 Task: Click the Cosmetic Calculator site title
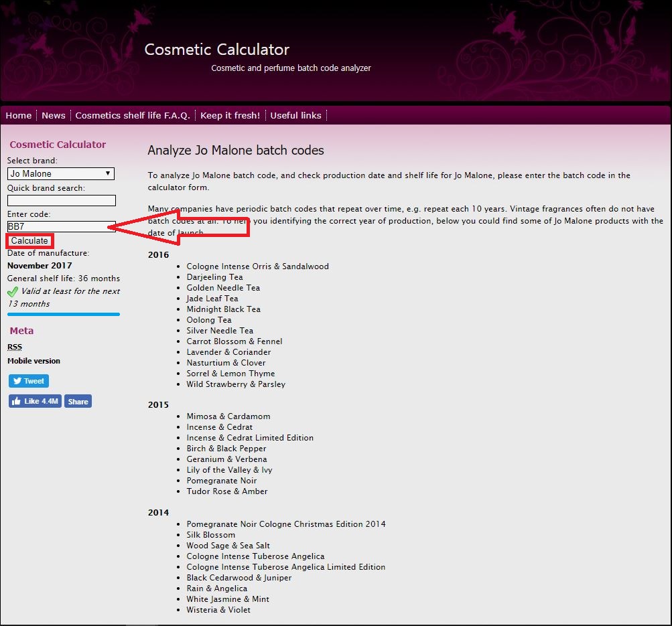click(x=217, y=50)
